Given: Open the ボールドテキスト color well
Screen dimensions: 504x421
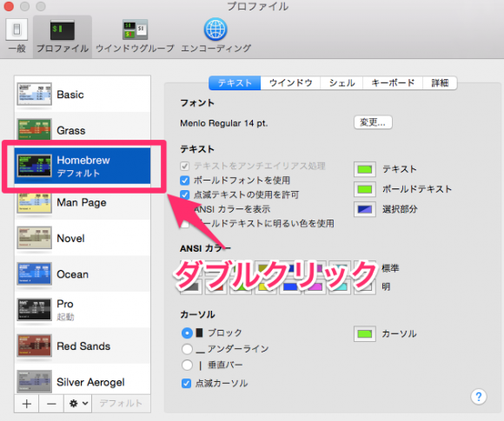Looking at the screenshot, I should coord(365,189).
